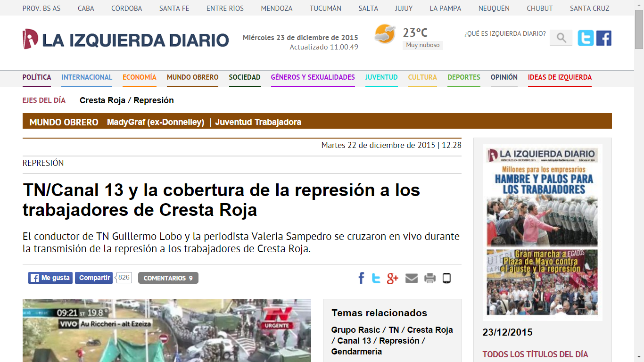Select the LA PAMPA region link
The height and width of the screenshot is (362, 644).
tap(446, 8)
